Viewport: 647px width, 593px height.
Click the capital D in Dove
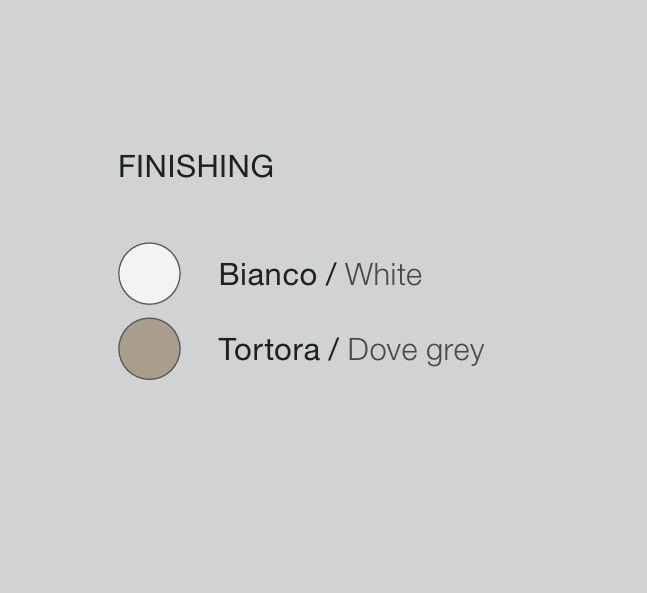click(x=358, y=350)
